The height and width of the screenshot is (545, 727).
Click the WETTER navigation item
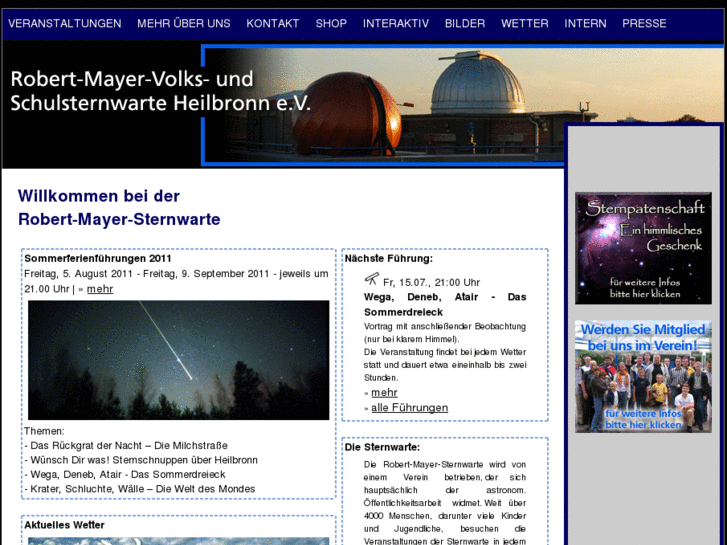pyautogui.click(x=525, y=24)
